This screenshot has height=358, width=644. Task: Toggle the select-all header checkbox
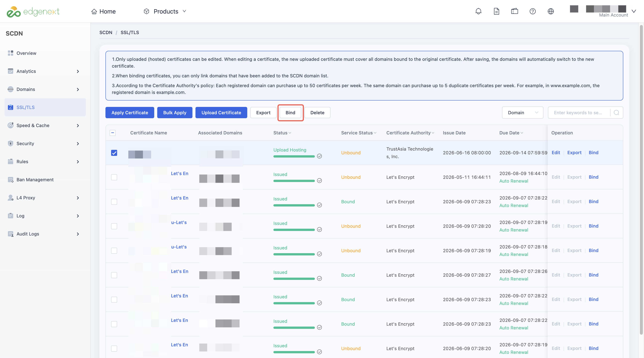click(x=113, y=133)
